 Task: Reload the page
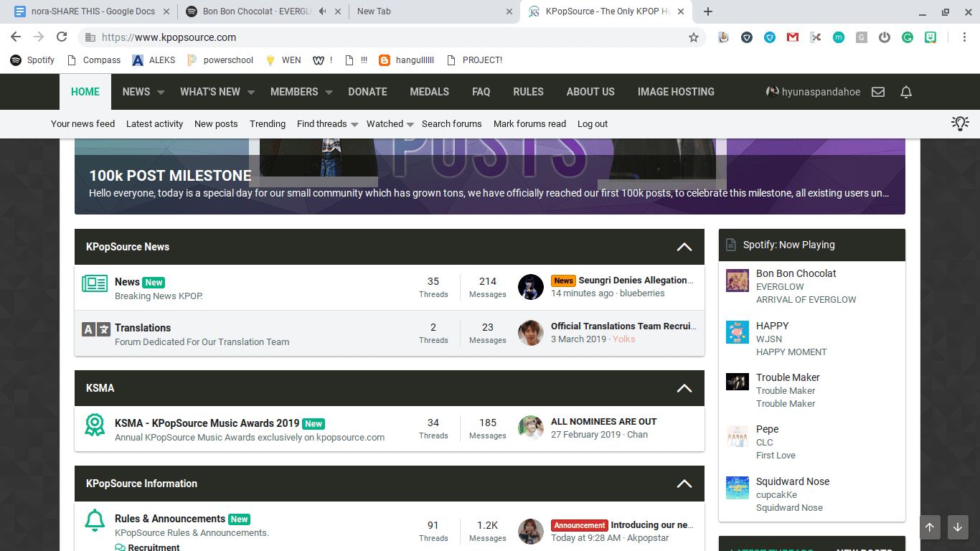coord(62,37)
